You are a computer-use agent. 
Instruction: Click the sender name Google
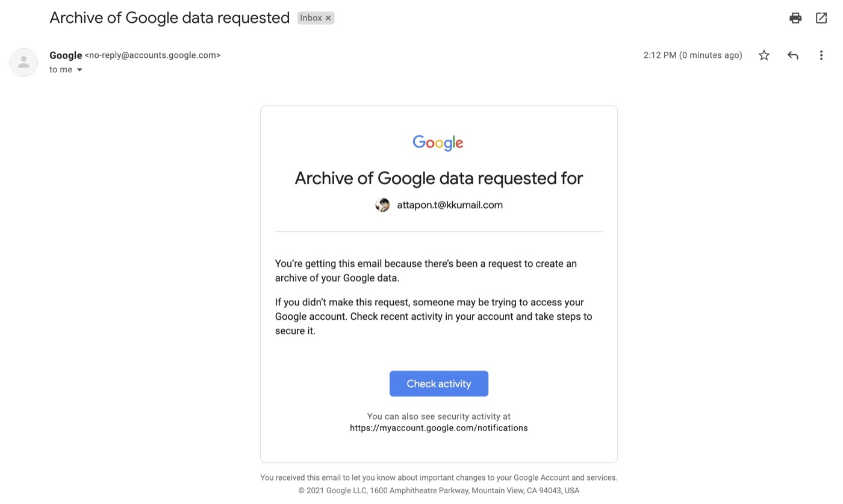pyautogui.click(x=66, y=55)
